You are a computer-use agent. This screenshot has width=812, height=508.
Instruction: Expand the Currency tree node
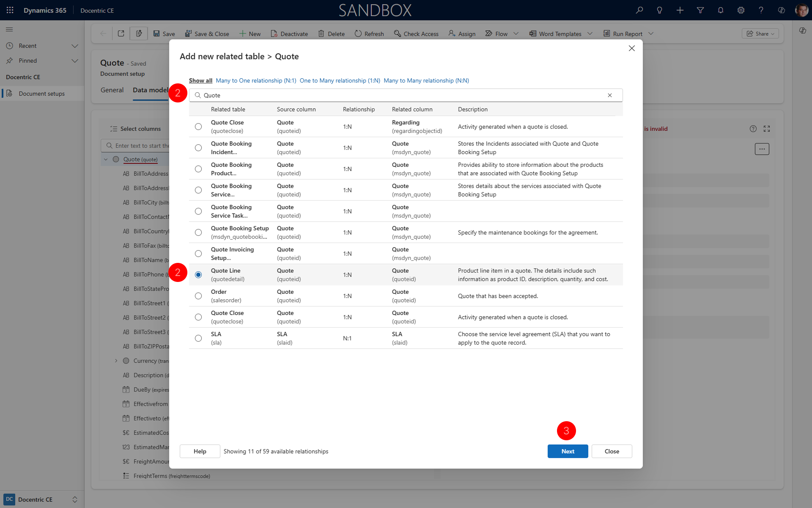click(116, 361)
